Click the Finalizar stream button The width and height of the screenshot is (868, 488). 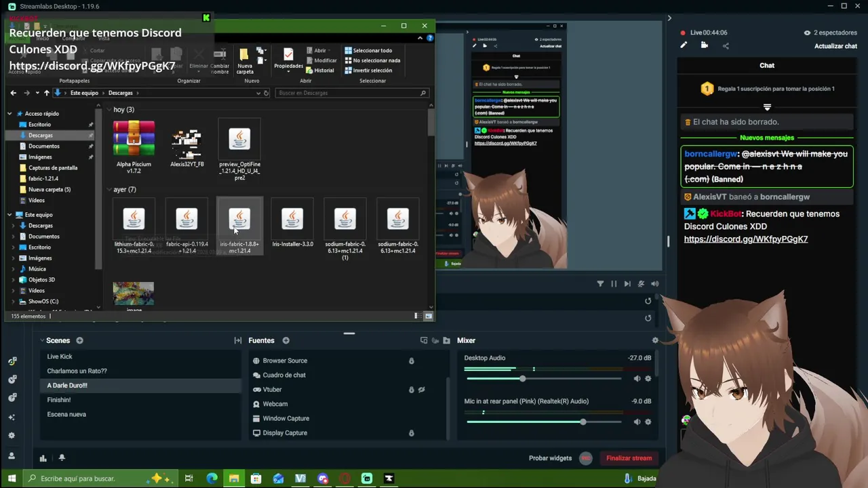coord(629,458)
